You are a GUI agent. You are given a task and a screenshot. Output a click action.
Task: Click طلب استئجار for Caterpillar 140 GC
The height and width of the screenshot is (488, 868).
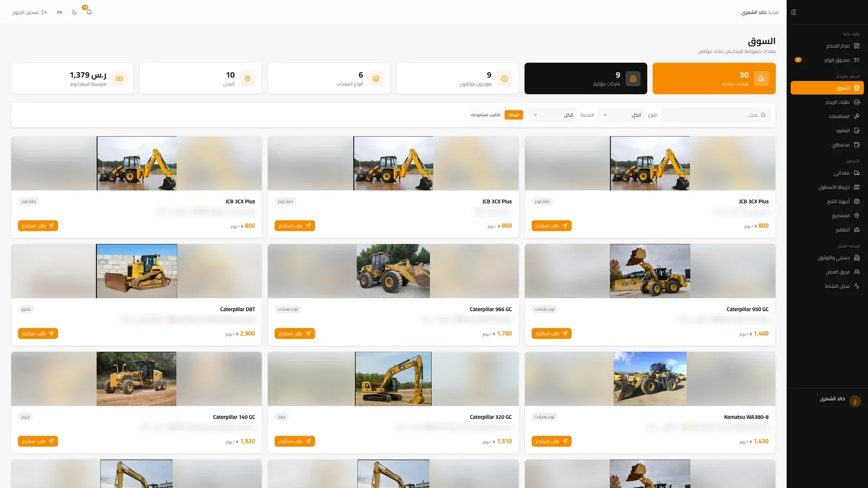[38, 441]
